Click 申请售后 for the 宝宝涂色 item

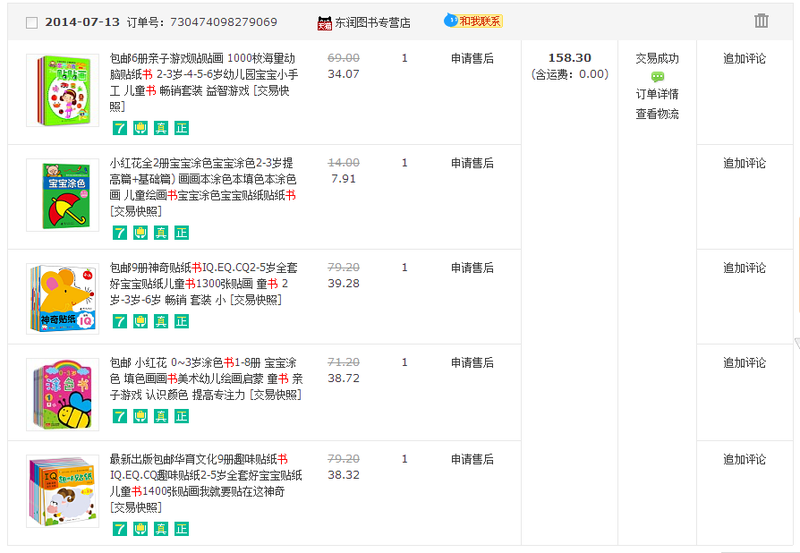472,164
